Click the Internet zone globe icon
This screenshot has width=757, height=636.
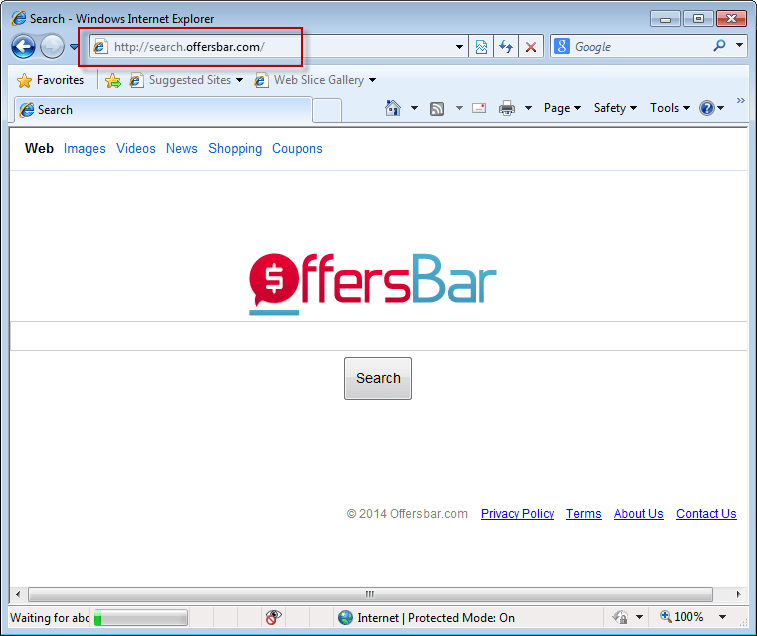345,618
